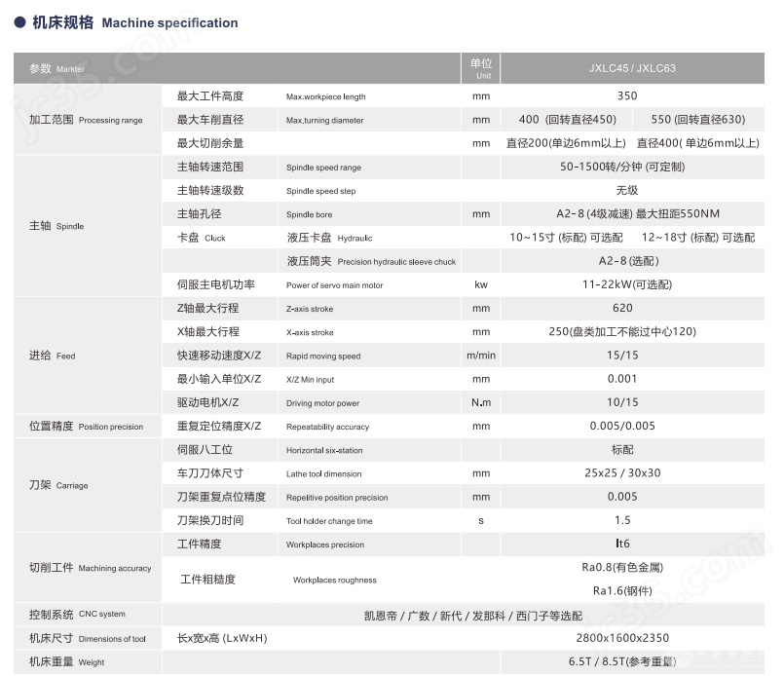This screenshot has width=784, height=676.
Task: Click the '切削工件 Machining accuracy' category cell
Action: pyautogui.click(x=88, y=568)
